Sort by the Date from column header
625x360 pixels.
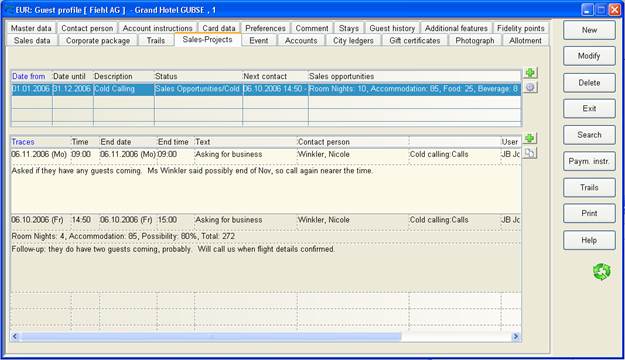coord(31,76)
